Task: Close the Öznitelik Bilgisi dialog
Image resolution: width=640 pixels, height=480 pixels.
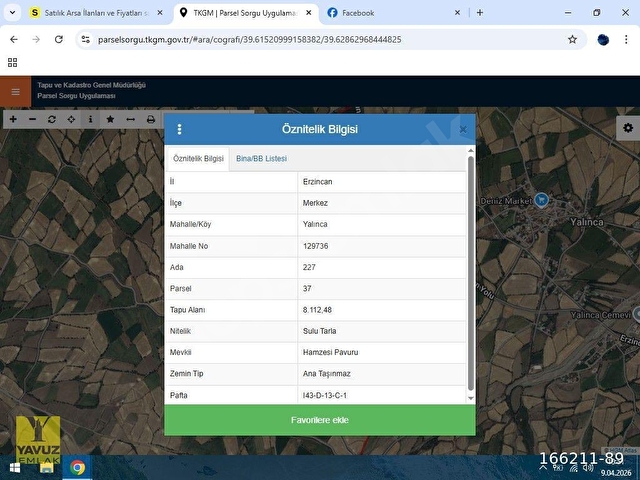Action: click(463, 129)
